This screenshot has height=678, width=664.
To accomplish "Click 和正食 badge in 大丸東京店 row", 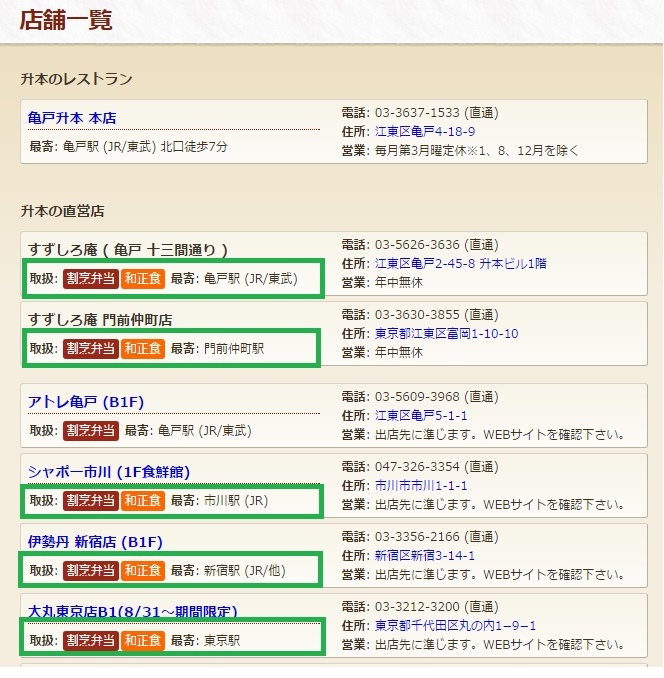I will (143, 641).
